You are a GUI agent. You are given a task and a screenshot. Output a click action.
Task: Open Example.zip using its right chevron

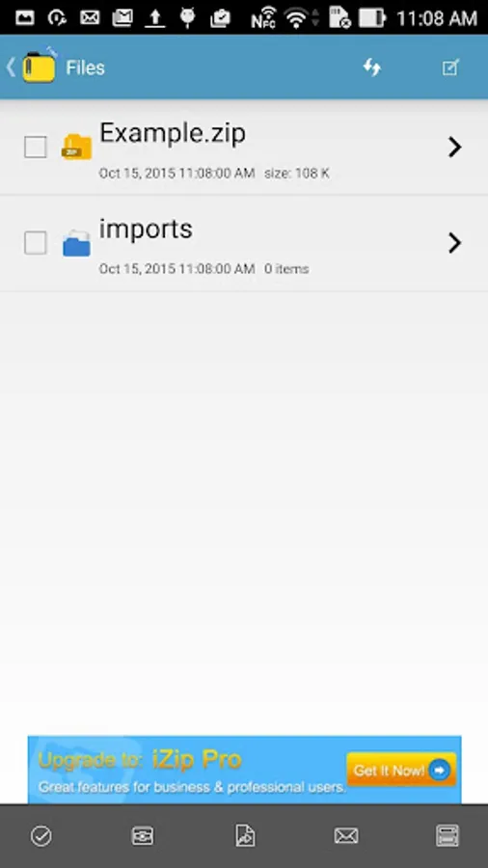pos(455,148)
